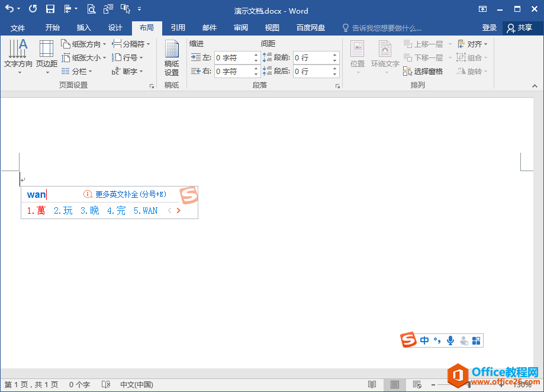
Task: Select candidate 4 完
Action: point(116,211)
